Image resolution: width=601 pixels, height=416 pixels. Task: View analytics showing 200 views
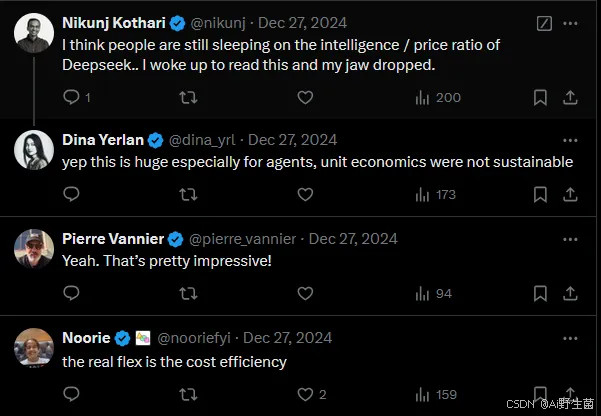[x=437, y=97]
